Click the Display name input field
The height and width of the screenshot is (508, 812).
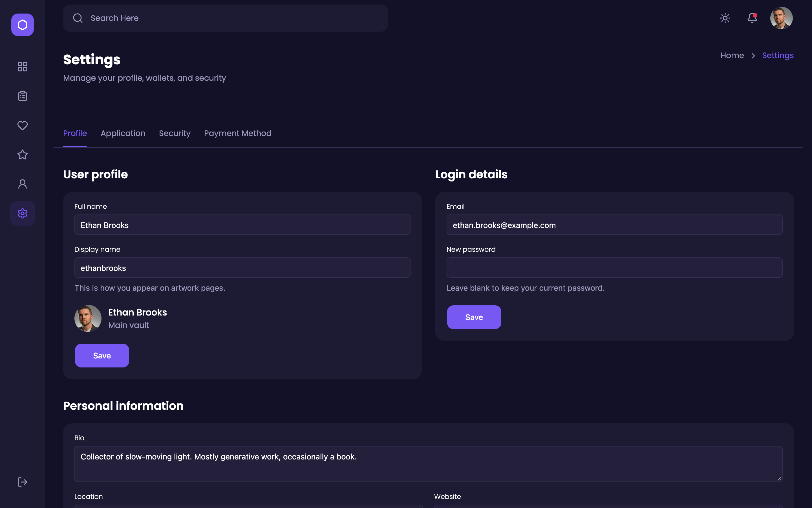(242, 268)
